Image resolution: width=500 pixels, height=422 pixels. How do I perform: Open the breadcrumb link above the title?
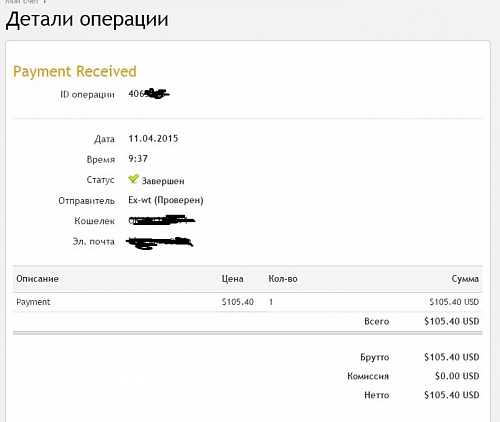[x=22, y=2]
